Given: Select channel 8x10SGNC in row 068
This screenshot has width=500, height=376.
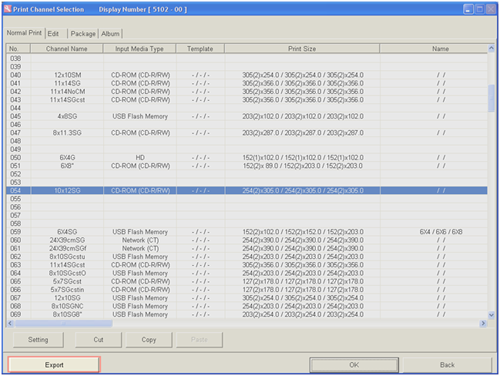Looking at the screenshot, I should [x=67, y=306].
